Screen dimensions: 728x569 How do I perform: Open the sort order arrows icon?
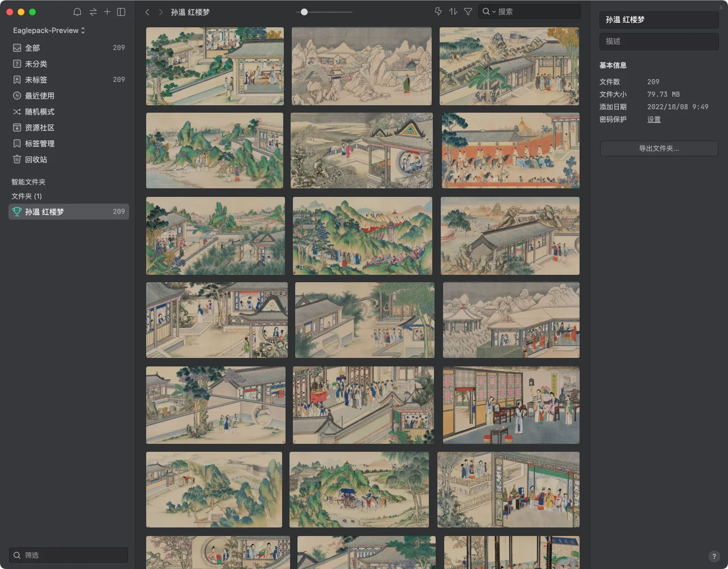pos(453,11)
